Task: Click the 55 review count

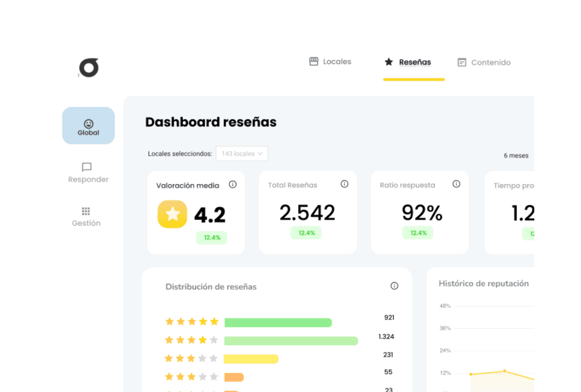Action: (388, 372)
